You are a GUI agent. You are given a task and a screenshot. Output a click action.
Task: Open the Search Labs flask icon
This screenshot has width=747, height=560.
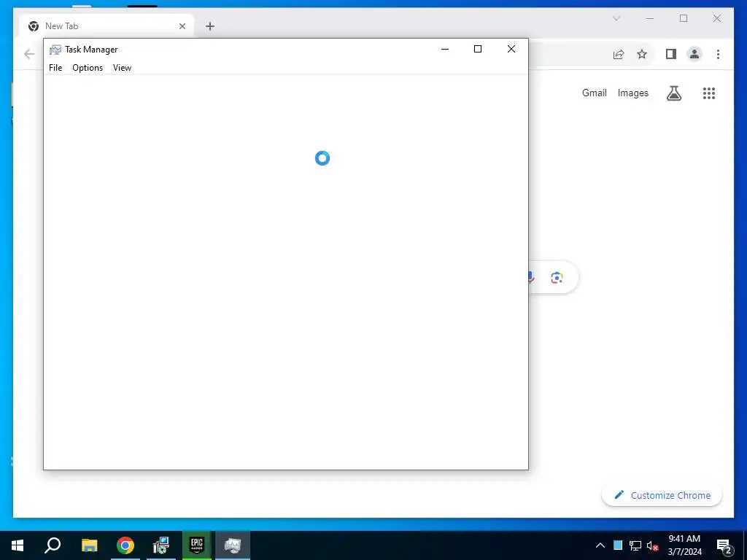[673, 93]
